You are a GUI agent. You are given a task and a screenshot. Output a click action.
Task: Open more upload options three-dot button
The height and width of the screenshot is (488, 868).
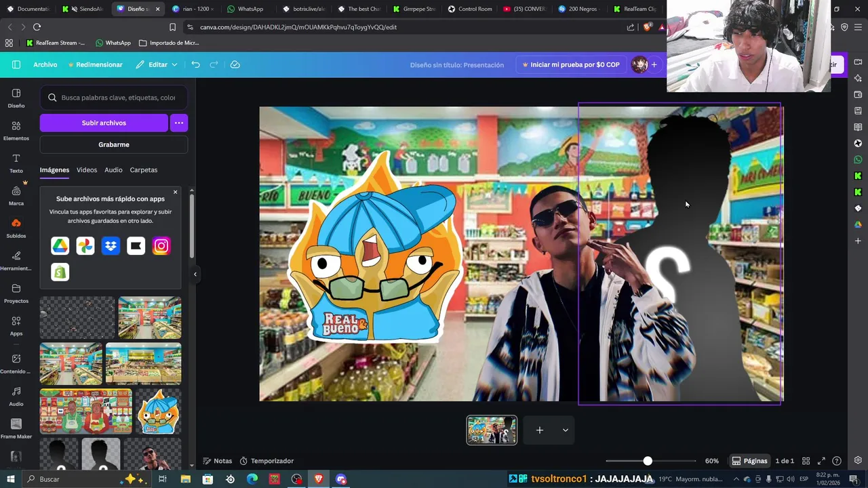(x=178, y=123)
